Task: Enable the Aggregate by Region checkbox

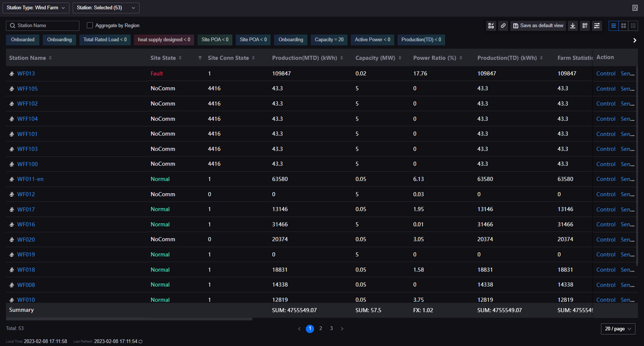Action: (x=89, y=26)
